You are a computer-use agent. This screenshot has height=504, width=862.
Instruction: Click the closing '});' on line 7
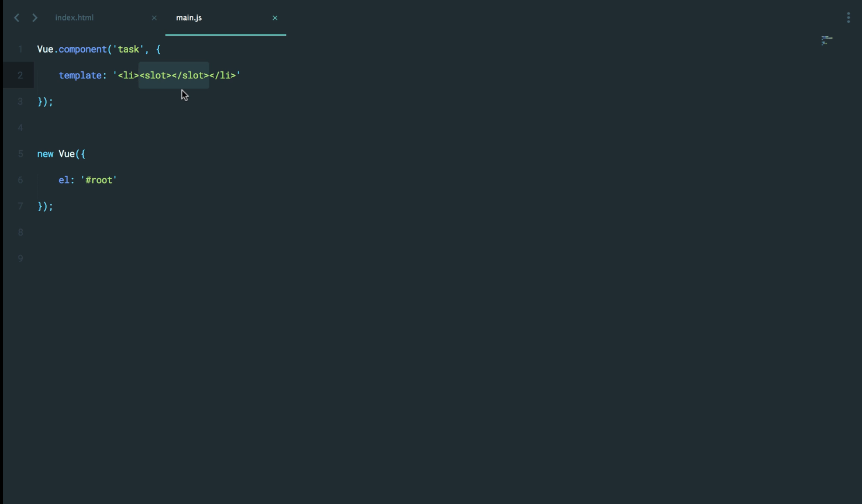(45, 206)
